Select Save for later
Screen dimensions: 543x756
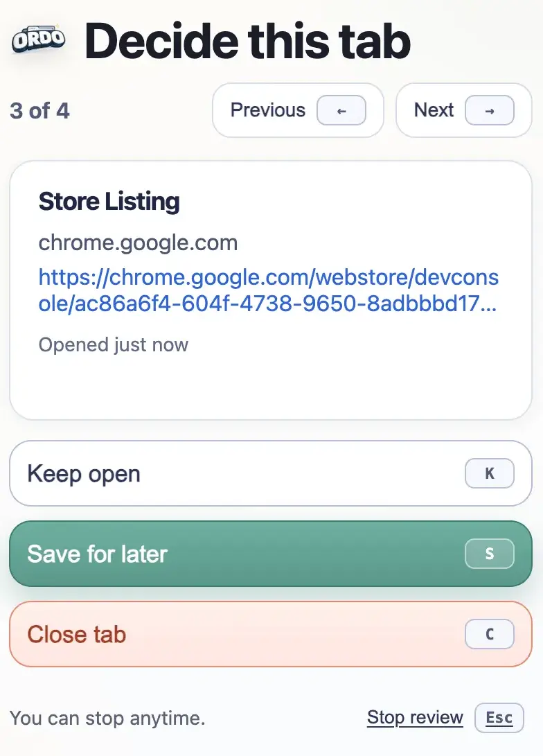(x=97, y=554)
